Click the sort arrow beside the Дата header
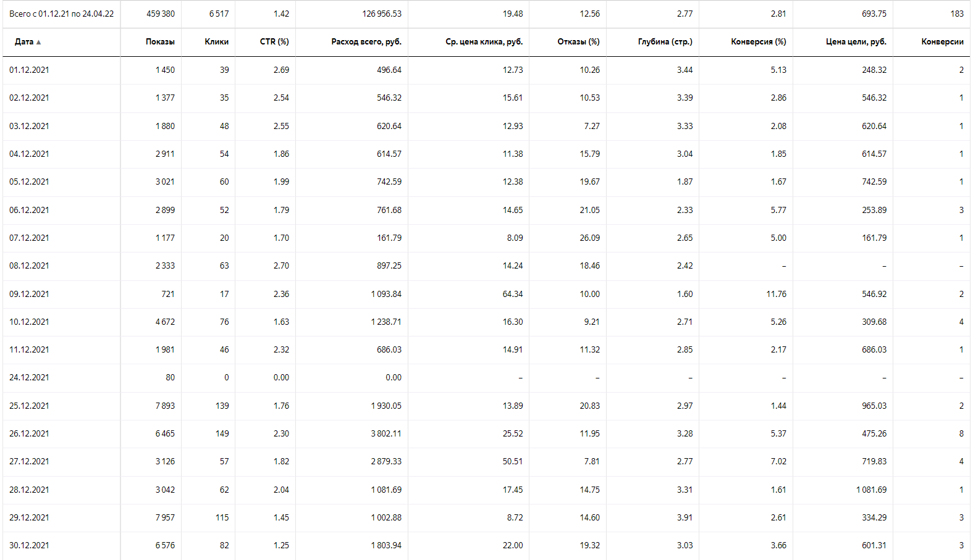 (39, 43)
